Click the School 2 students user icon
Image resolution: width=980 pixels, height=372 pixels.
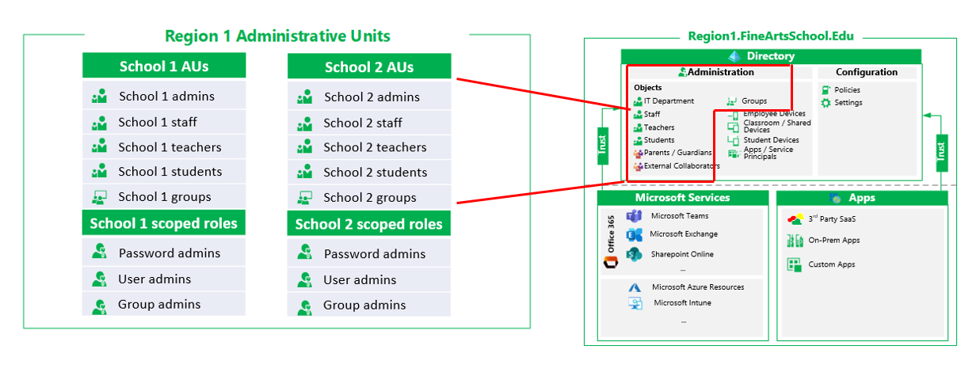click(x=304, y=173)
